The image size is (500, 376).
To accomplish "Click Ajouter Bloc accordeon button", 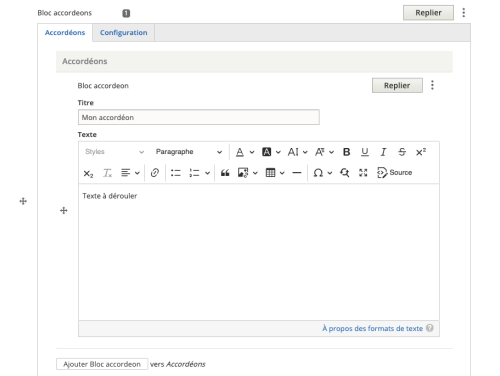I will click(102, 364).
